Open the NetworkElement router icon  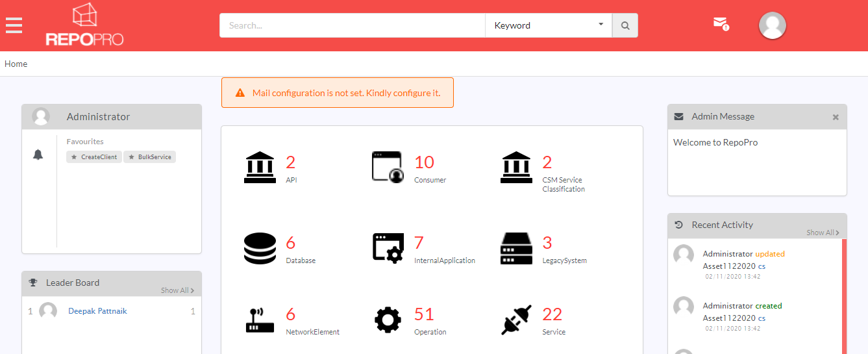(260, 320)
